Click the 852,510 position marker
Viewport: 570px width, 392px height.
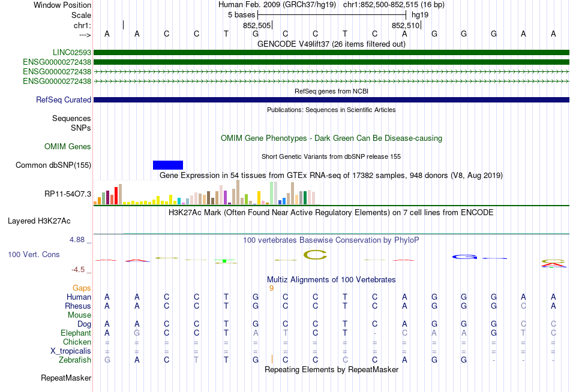[x=406, y=25]
